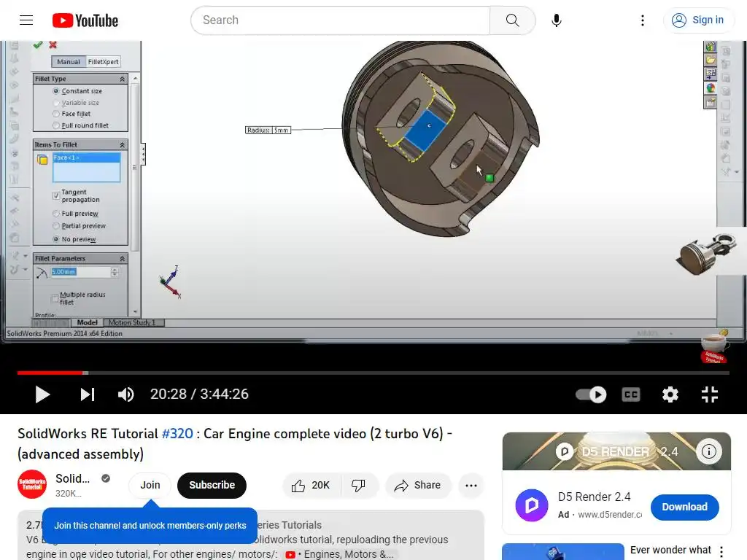Open SolidWorks Tutorial channel avatar
Viewport: 747px width, 560px height.
point(32,484)
